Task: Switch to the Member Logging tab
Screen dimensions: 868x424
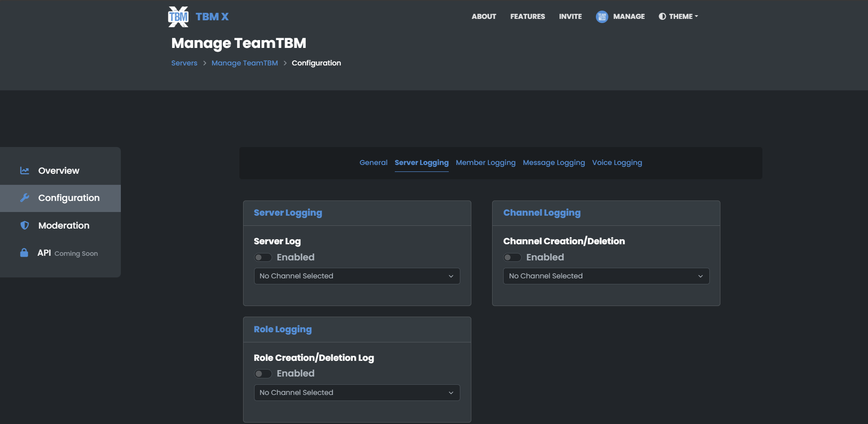Action: coord(486,162)
